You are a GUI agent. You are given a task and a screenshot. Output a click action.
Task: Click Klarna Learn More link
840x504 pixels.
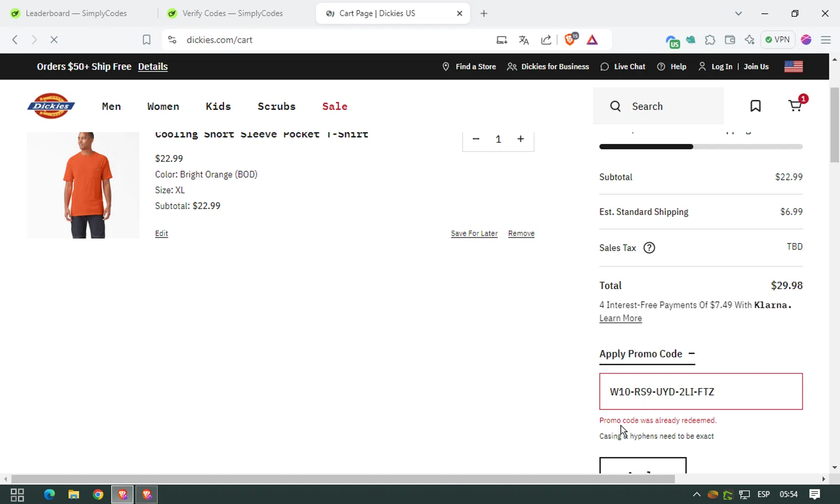[620, 319]
